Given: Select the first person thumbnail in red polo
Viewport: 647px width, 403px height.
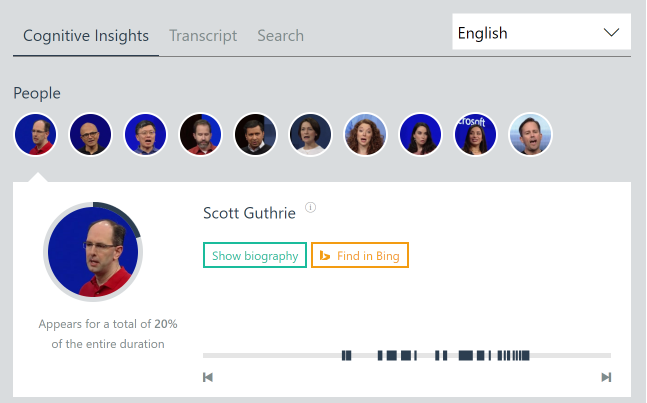Looking at the screenshot, I should click(35, 134).
